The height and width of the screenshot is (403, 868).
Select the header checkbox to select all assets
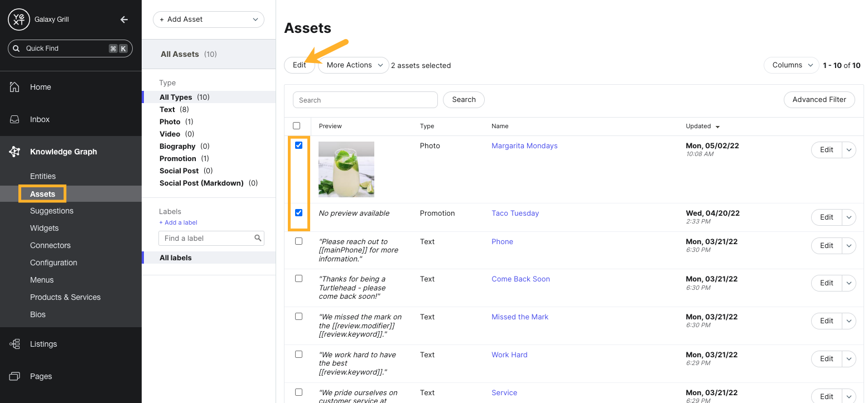point(296,125)
